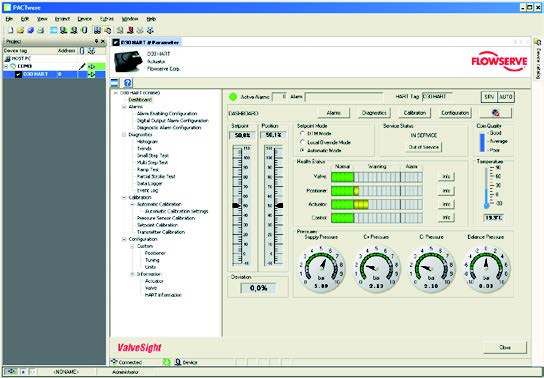The width and height of the screenshot is (544, 378).
Task: Select Partial Stroke Test in tree
Action: (x=156, y=177)
